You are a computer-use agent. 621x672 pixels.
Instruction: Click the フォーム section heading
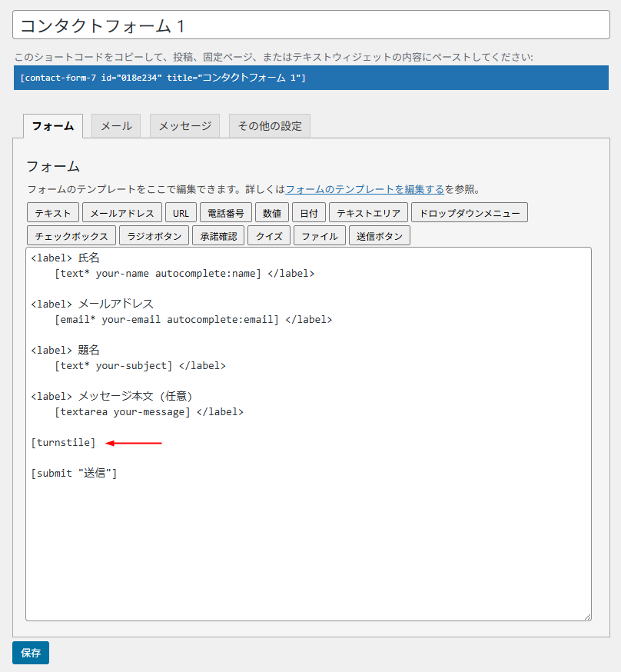tap(53, 166)
